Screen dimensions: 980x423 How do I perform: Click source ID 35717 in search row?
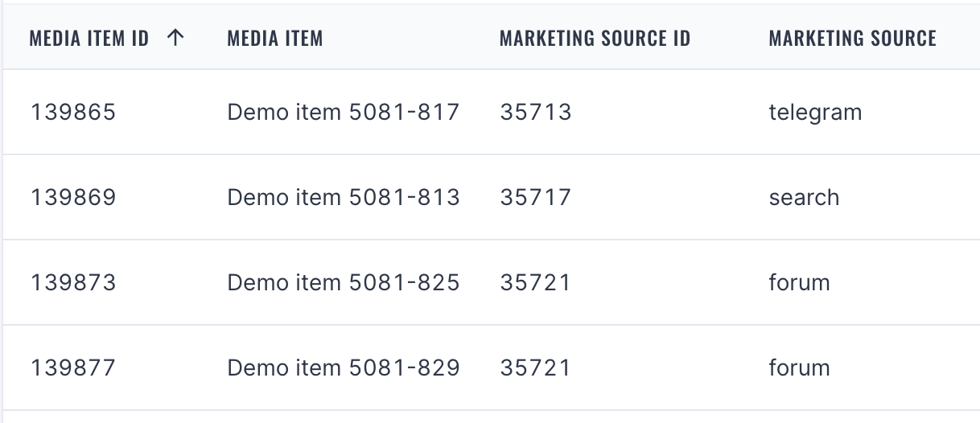536,197
